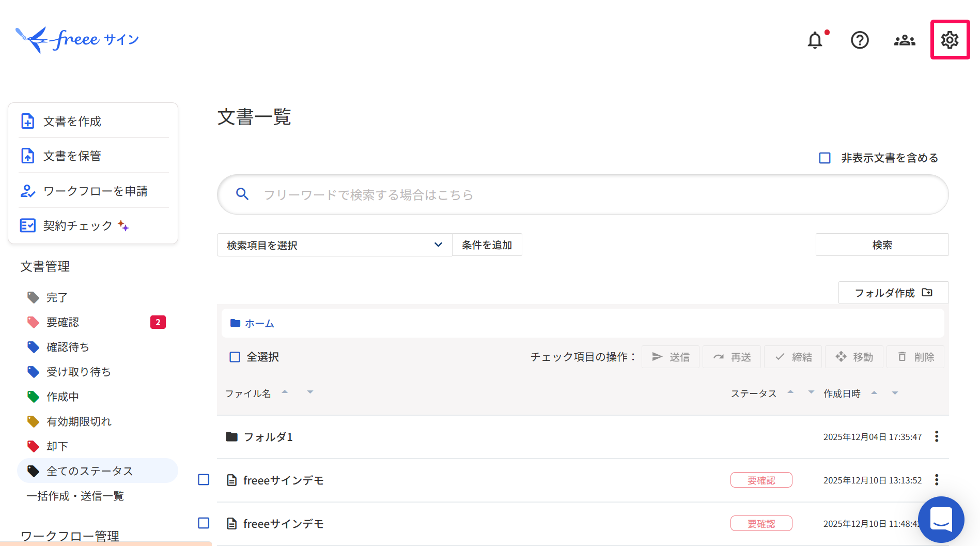
Task: Click the フォルダ作成 button
Action: 893,293
